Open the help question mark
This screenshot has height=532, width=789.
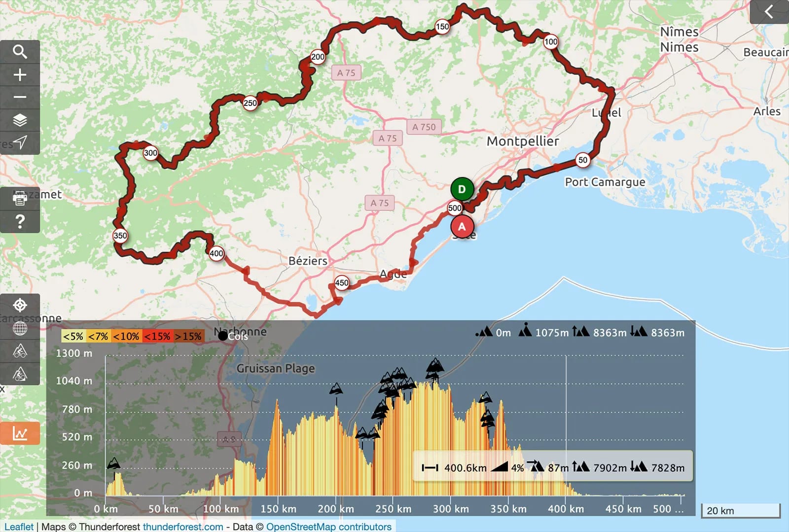(x=20, y=221)
